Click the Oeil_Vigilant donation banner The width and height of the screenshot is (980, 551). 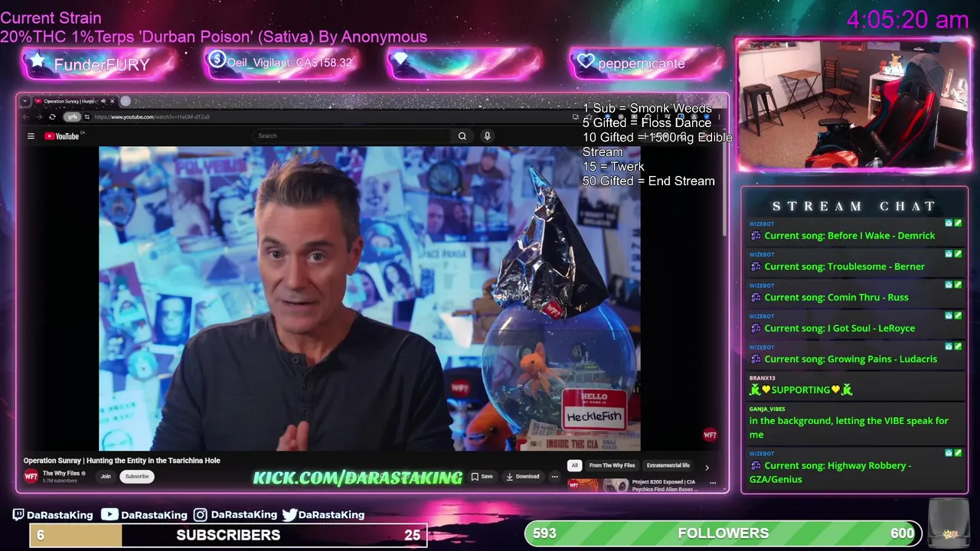(281, 63)
